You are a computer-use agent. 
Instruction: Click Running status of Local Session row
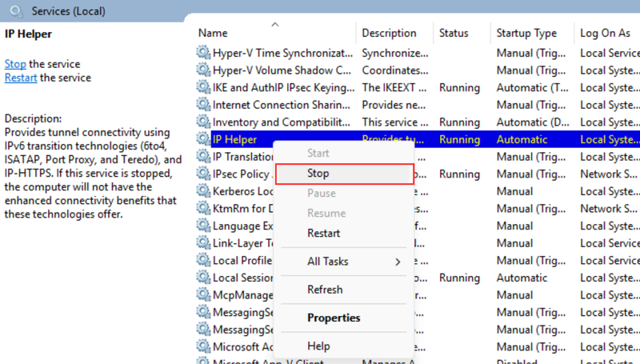[x=459, y=278]
